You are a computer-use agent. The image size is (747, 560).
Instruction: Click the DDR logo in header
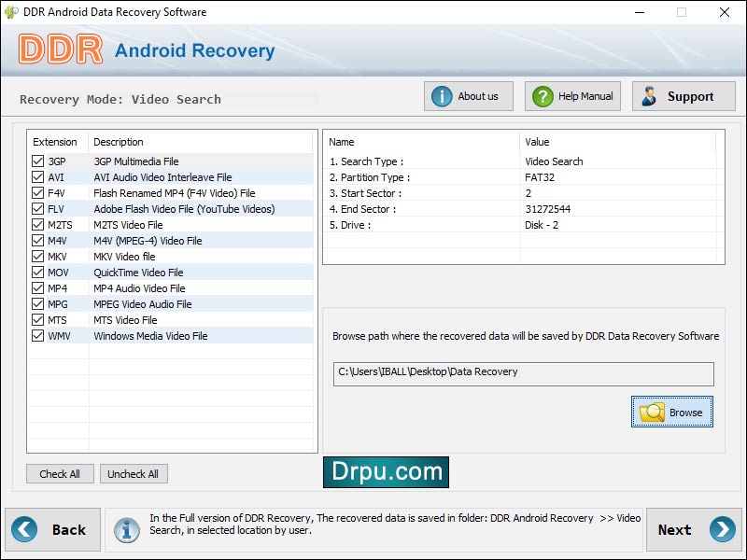pos(61,49)
